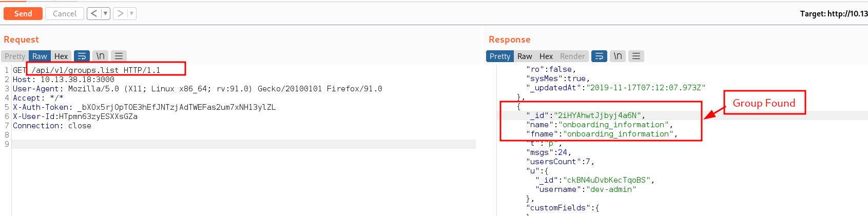Select the Response Pretty tab
The height and width of the screenshot is (216, 868).
click(500, 56)
